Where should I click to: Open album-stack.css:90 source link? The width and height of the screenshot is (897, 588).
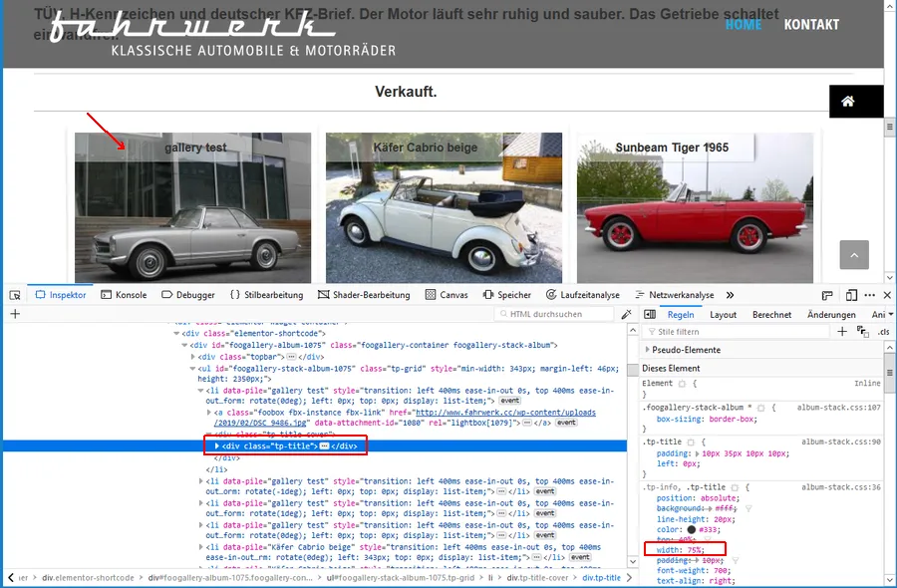pos(841,441)
